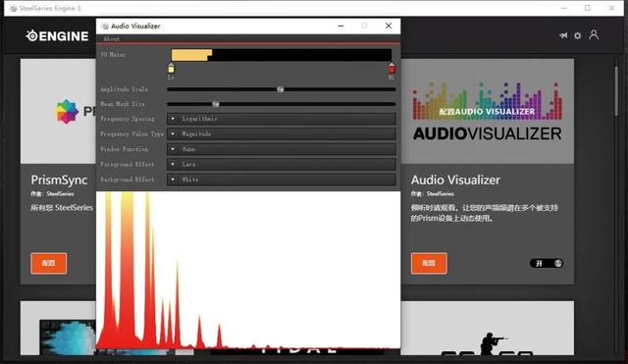The width and height of the screenshot is (628, 364).
Task: Click the Amplitude Scale slider handle
Action: click(281, 89)
